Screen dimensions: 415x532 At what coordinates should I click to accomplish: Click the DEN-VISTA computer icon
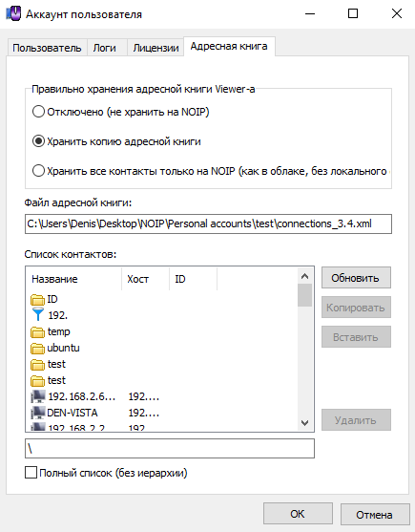pyautogui.click(x=37, y=413)
